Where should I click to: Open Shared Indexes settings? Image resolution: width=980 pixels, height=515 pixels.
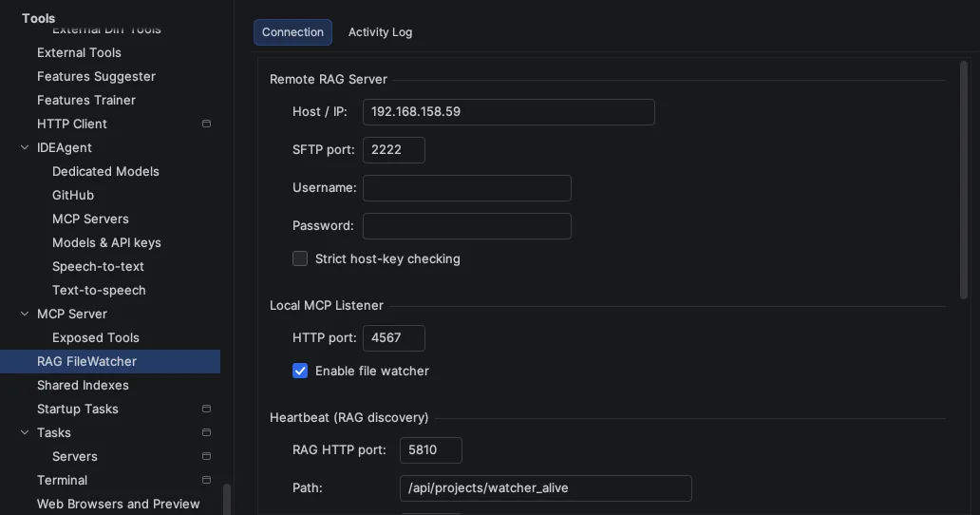point(83,385)
